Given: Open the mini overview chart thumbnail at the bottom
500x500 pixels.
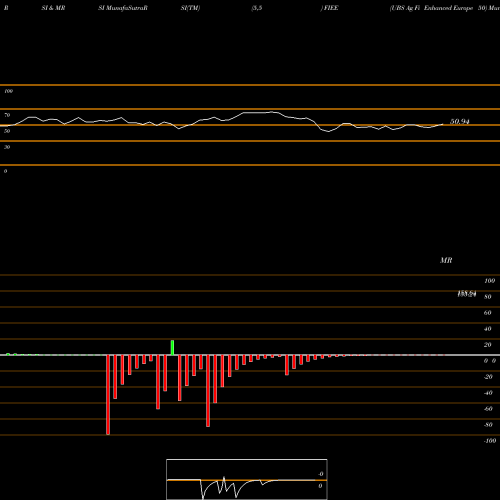Looking at the screenshot, I should pyautogui.click(x=247, y=479).
